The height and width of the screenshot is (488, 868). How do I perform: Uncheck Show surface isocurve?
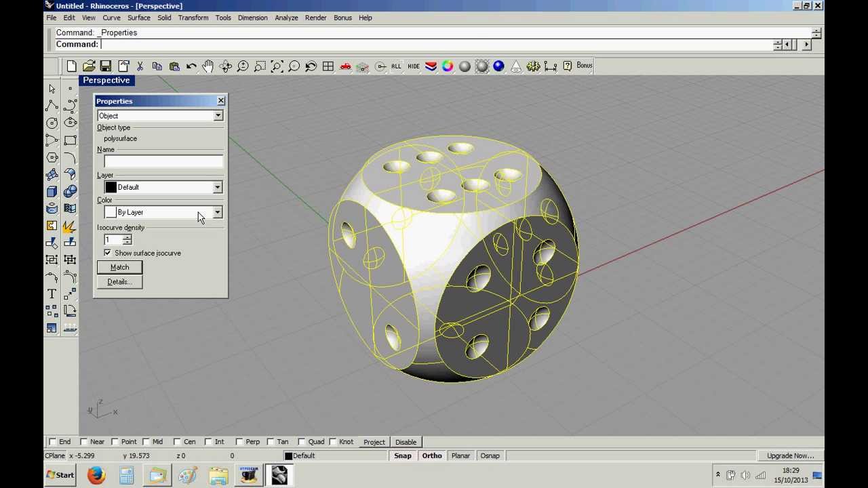(108, 253)
